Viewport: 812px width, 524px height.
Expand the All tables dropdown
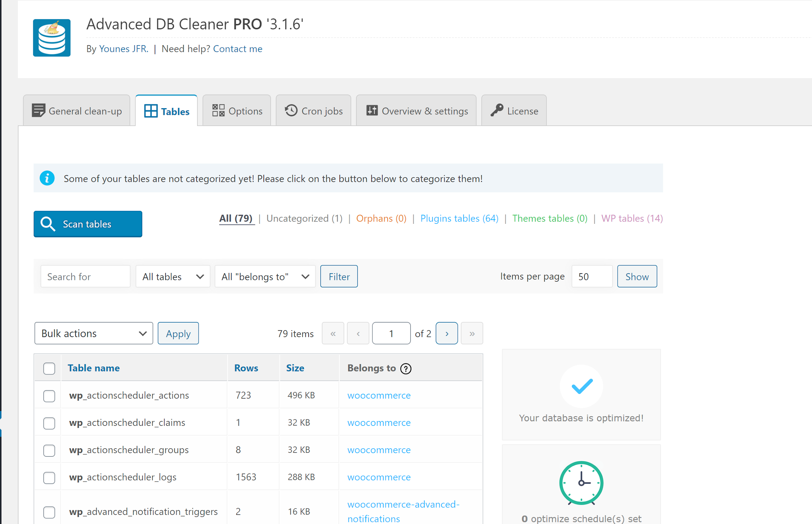click(173, 277)
